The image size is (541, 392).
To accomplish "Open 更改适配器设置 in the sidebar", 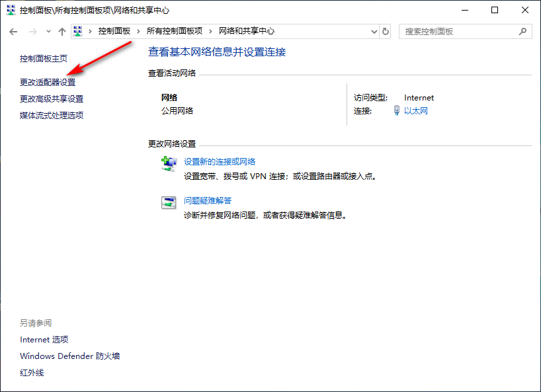I will pyautogui.click(x=48, y=83).
